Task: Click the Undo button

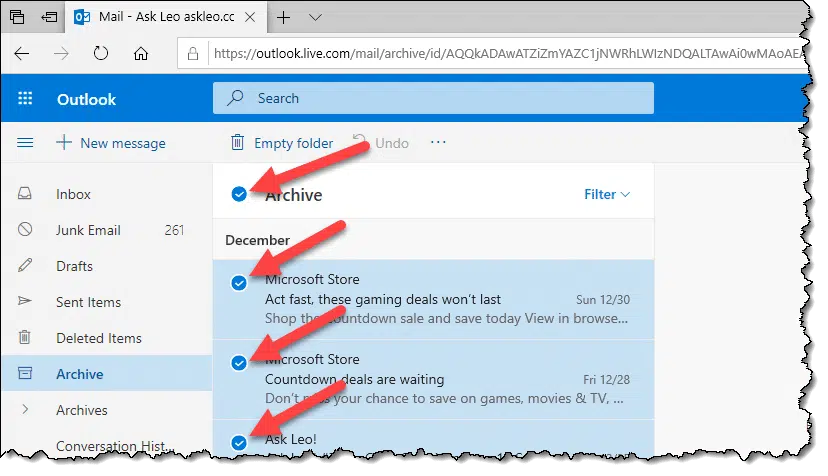Action: [x=381, y=143]
